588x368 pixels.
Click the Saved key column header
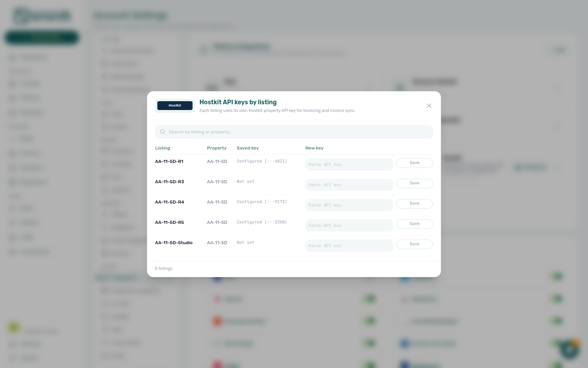tap(248, 148)
